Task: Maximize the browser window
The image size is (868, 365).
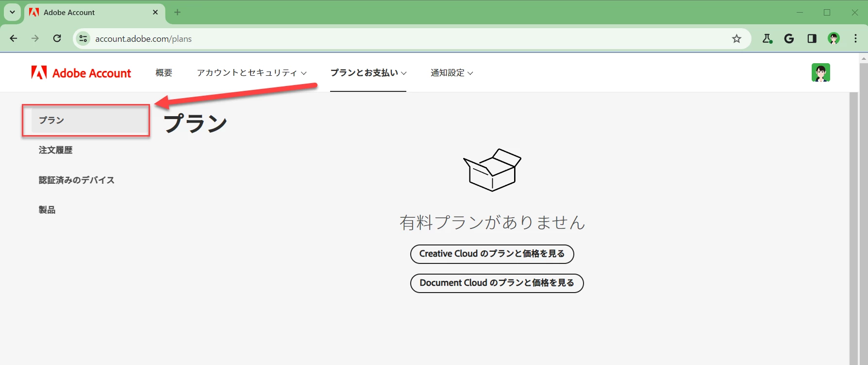Action: click(827, 12)
